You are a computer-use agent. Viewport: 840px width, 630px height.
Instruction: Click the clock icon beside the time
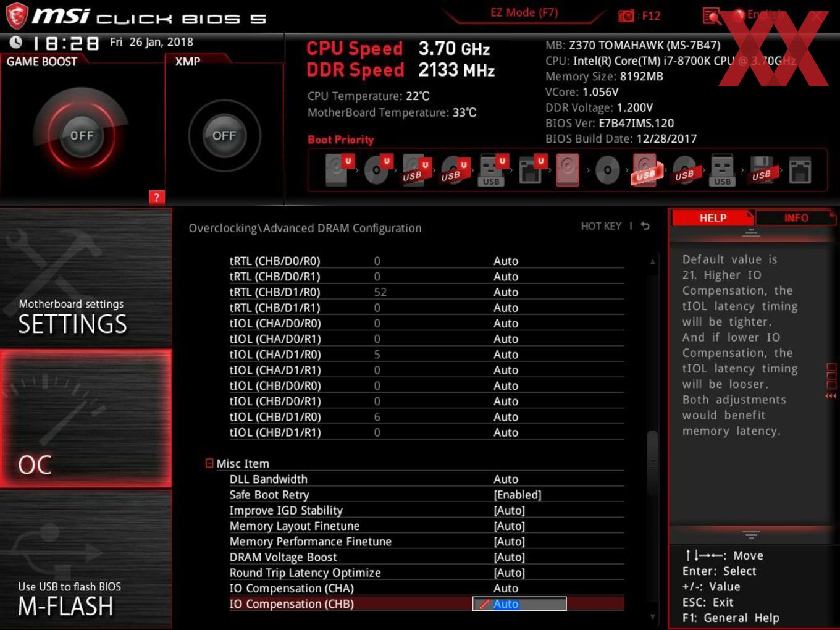click(x=15, y=42)
